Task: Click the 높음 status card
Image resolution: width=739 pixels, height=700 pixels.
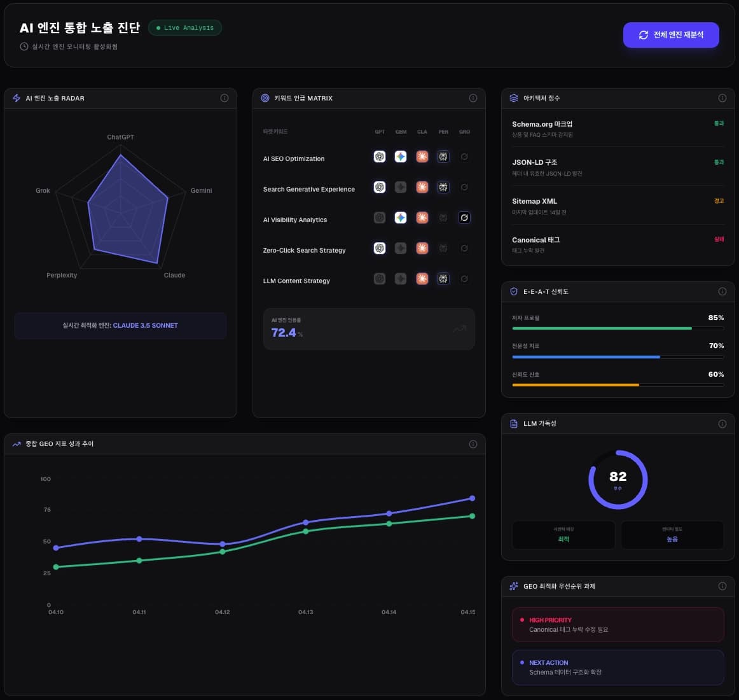Action: (672, 535)
